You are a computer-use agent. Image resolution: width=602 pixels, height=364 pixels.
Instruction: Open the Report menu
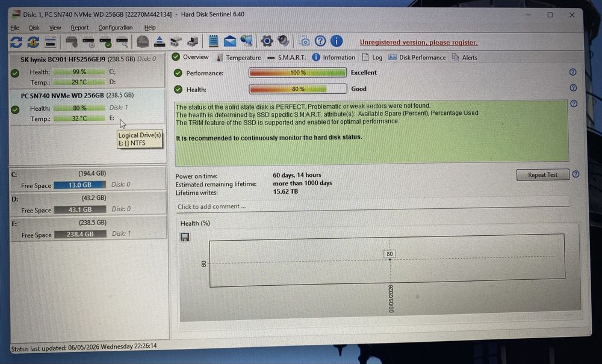79,28
